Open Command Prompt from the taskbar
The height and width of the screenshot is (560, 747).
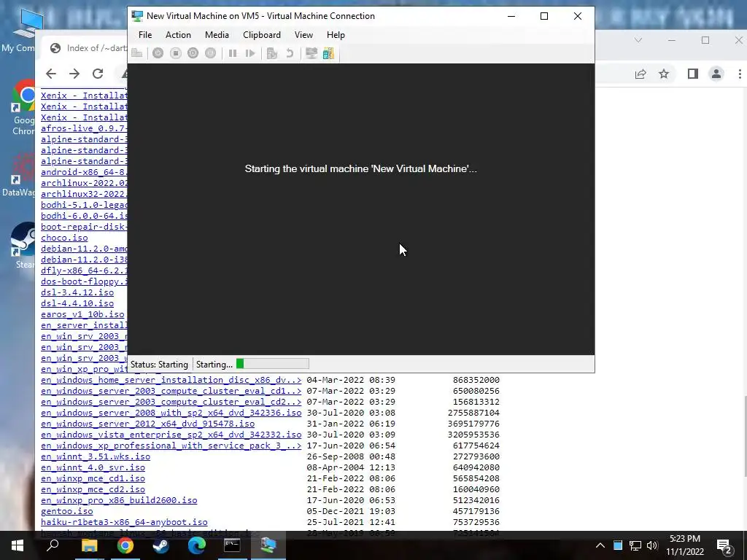(x=232, y=545)
